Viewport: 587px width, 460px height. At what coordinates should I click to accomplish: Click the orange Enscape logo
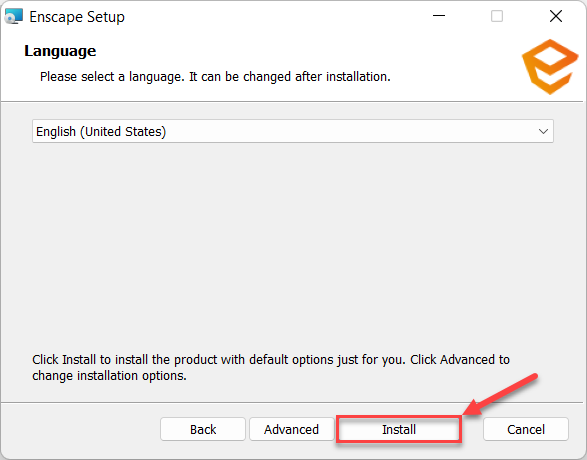pos(550,67)
